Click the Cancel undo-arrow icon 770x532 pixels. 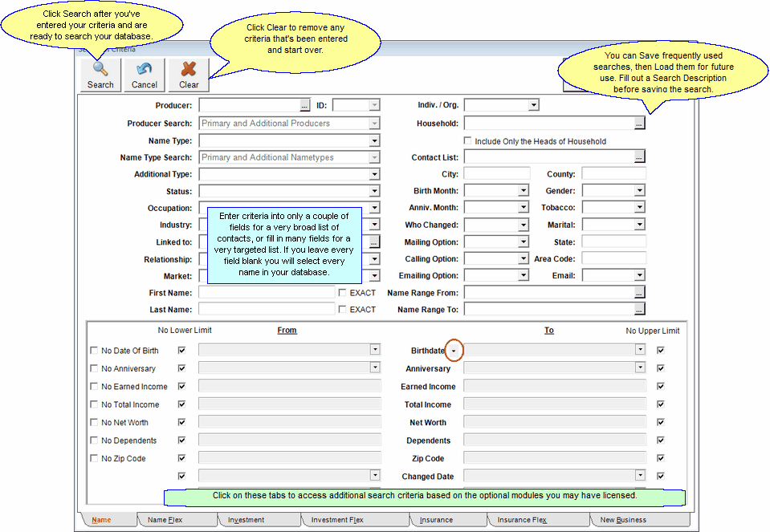[x=144, y=70]
